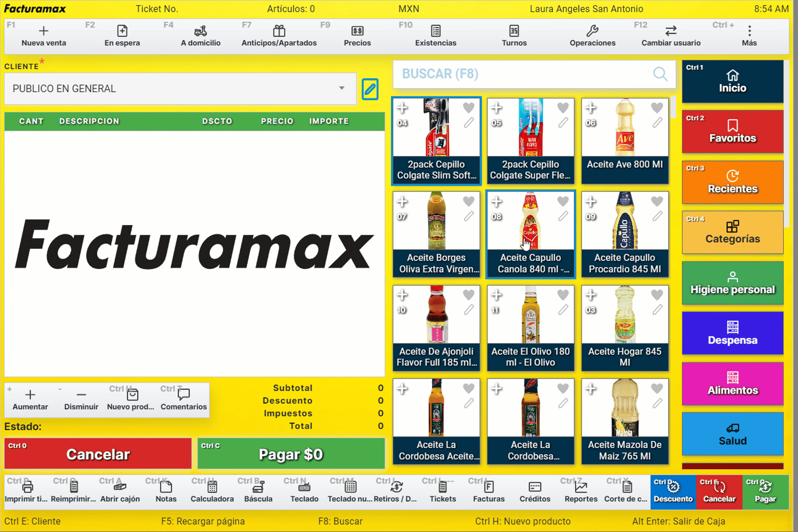Screen dimensions: 798x532
Task: Favorite Aceite Hogar 845 Ml heart
Action: tap(657, 295)
